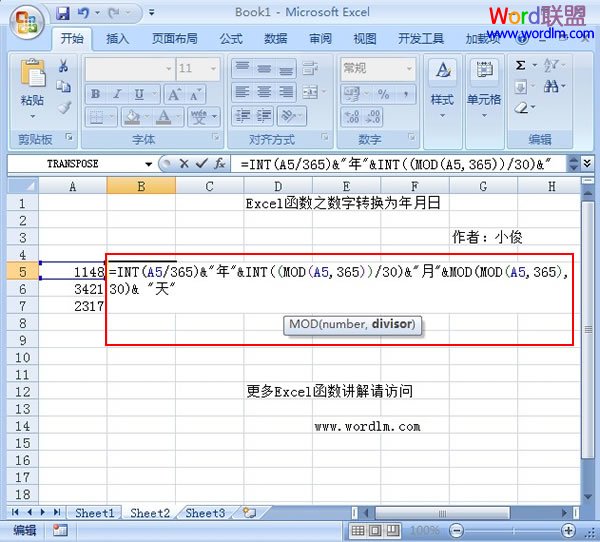Customize the Quick Access Toolbar dropdown
Viewport: 600px width, 542px height.
point(152,13)
